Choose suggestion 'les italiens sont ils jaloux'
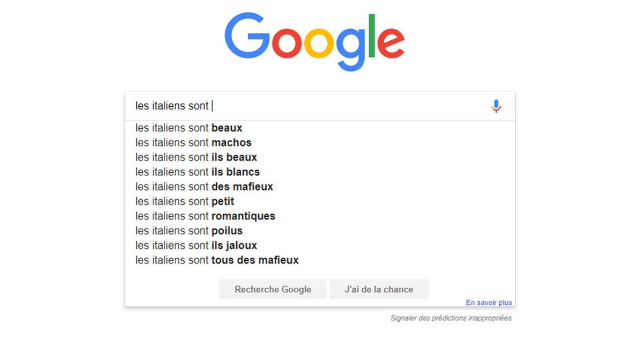The width and height of the screenshot is (644, 337). 196,245
